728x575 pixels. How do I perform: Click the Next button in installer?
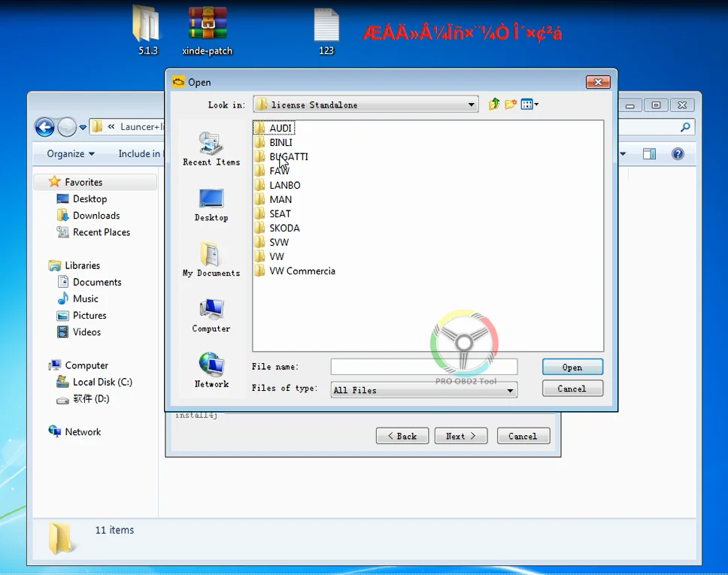pos(461,436)
